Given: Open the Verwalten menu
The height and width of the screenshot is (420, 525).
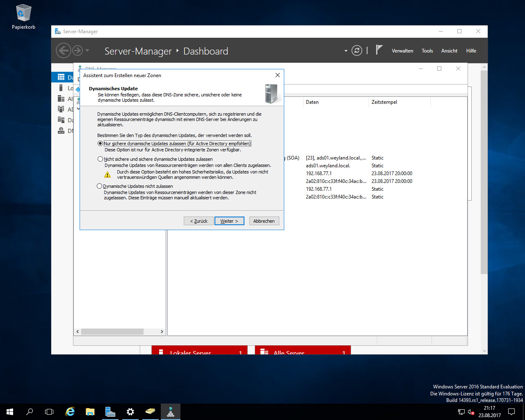Looking at the screenshot, I should click(402, 51).
